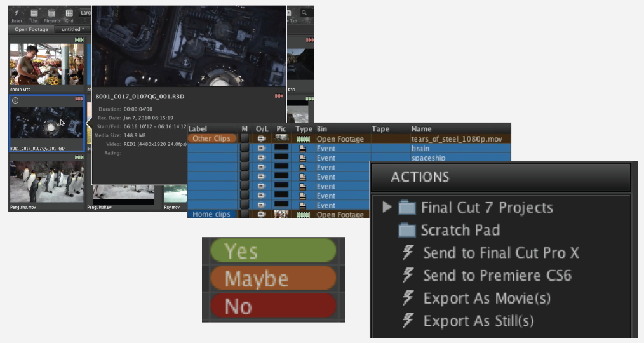The width and height of the screenshot is (644, 343).
Task: Switch to List view icon
Action: click(x=34, y=13)
